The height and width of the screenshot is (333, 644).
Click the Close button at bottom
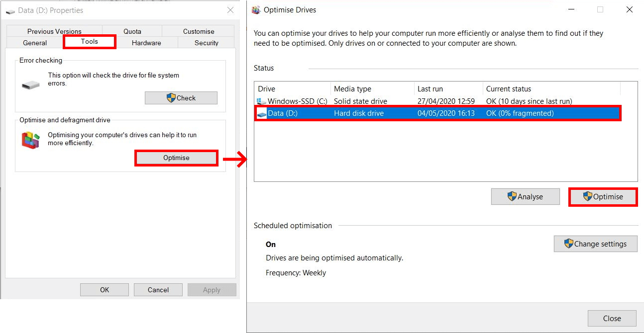click(612, 319)
